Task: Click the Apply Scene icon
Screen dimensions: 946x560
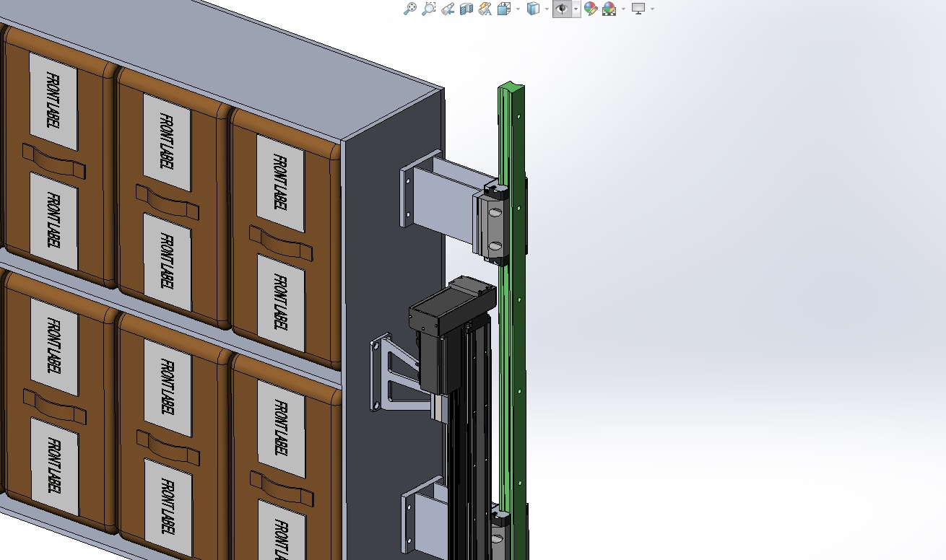Action: (x=609, y=9)
